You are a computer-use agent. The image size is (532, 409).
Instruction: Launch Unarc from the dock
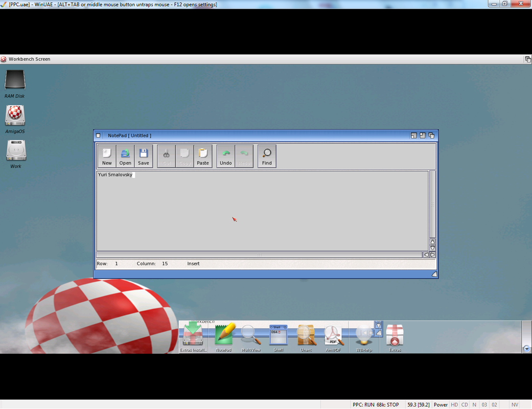tap(306, 338)
